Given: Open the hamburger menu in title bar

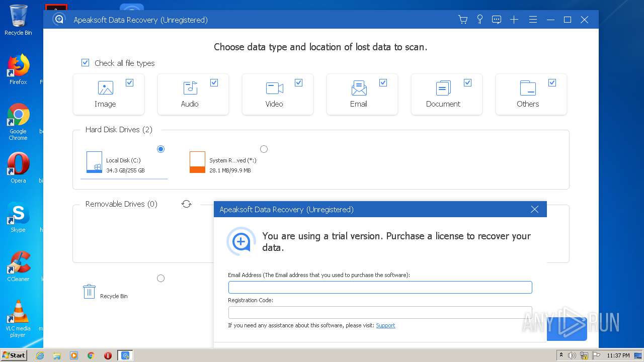Looking at the screenshot, I should coord(533,20).
